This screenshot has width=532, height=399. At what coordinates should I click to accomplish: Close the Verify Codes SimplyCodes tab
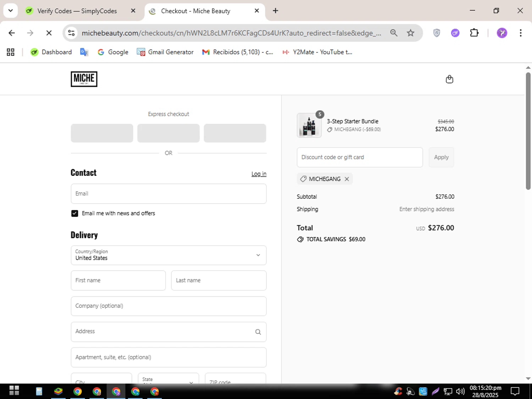click(133, 11)
